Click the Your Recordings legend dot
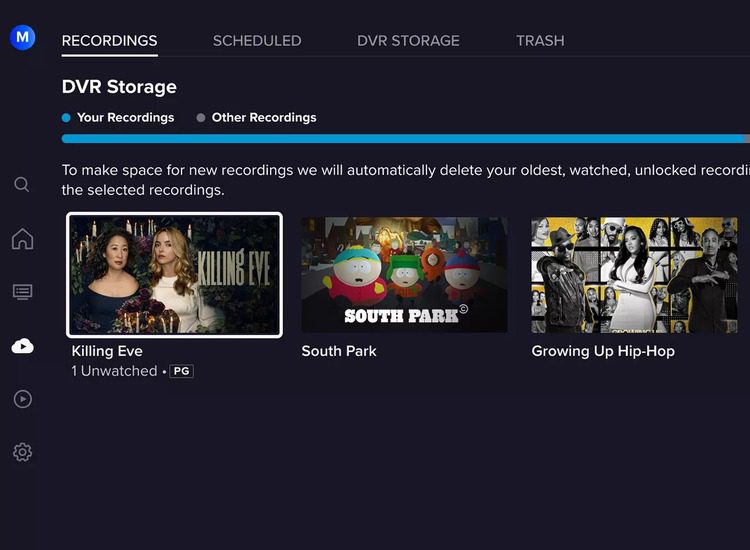 tap(66, 118)
